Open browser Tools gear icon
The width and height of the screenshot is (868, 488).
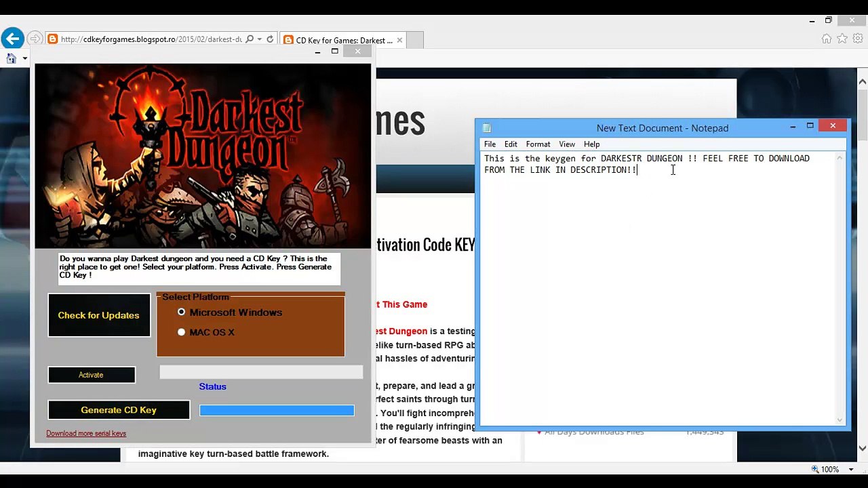pyautogui.click(x=858, y=39)
